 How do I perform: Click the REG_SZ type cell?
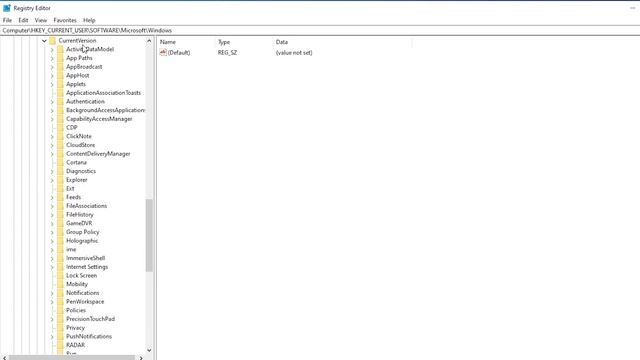tap(227, 53)
